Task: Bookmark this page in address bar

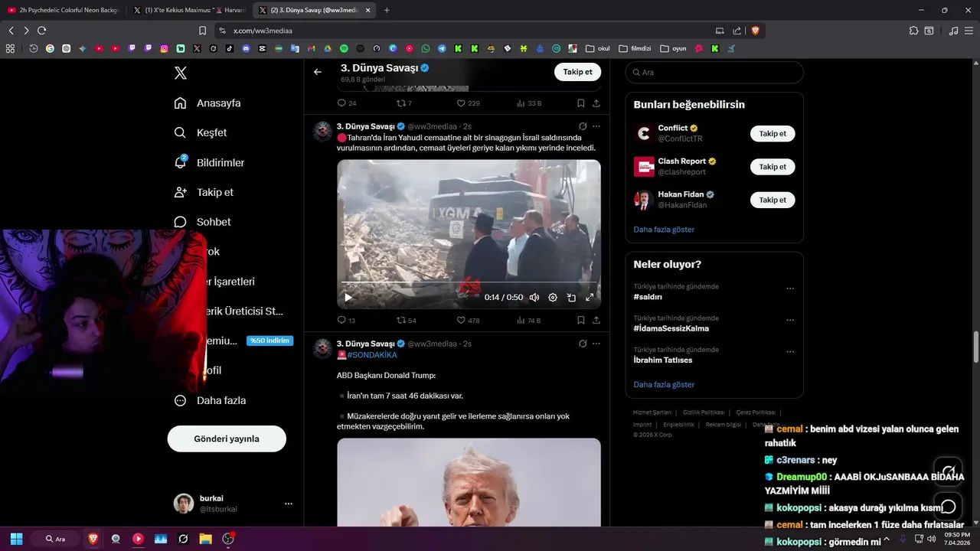Action: 202,31
